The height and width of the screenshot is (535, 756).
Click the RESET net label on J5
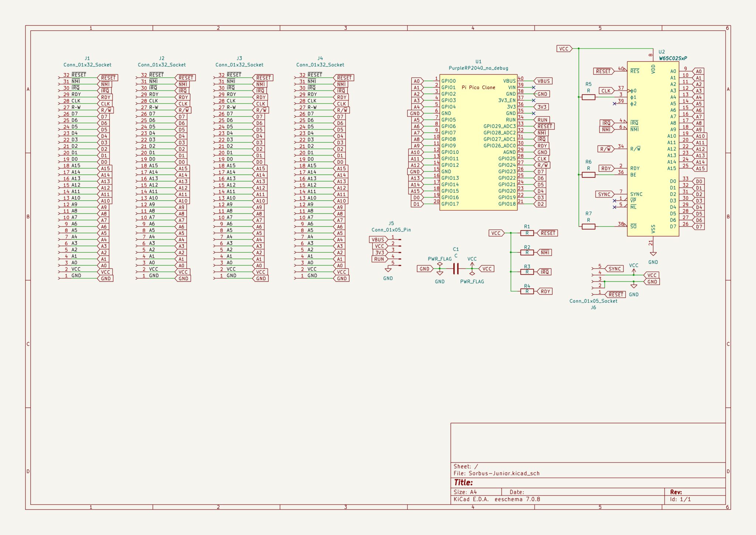point(615,295)
